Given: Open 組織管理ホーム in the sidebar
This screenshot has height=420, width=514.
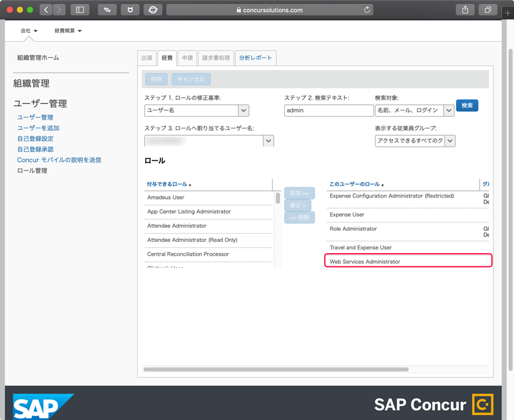Looking at the screenshot, I should 38,57.
